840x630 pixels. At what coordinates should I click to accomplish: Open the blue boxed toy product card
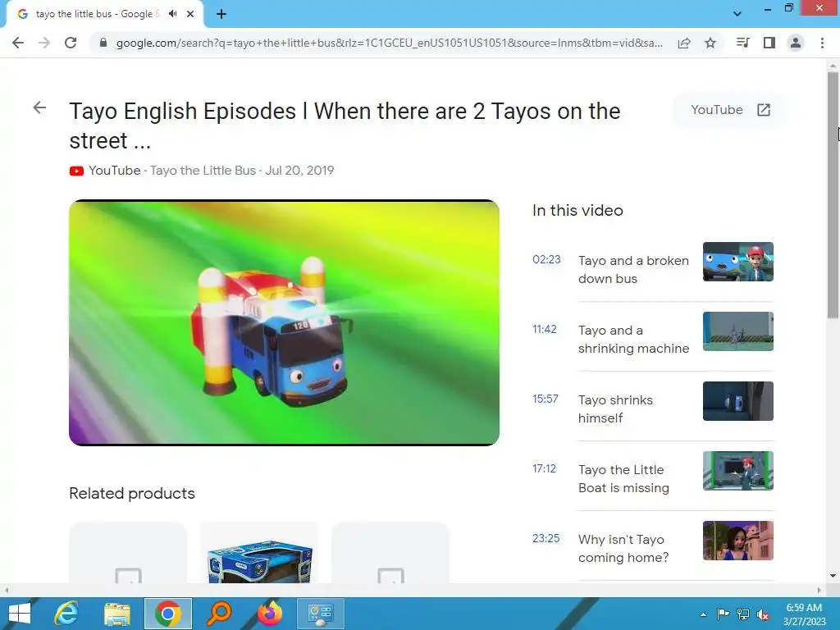coord(259,553)
